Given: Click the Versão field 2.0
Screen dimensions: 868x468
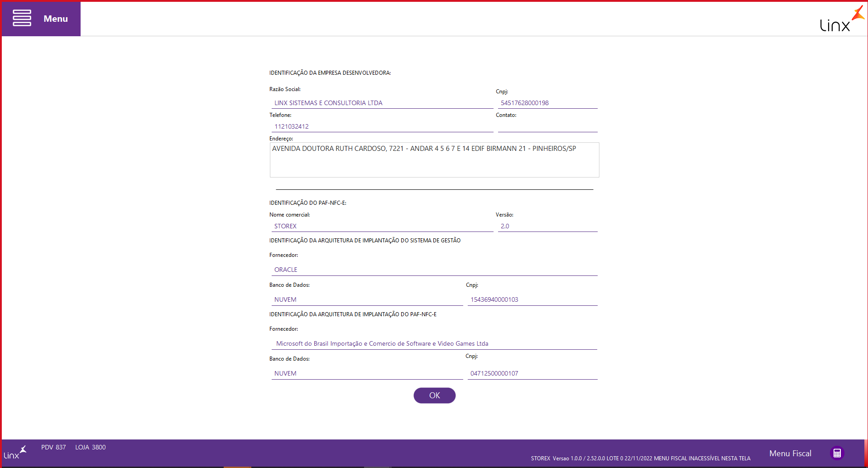Looking at the screenshot, I should pyautogui.click(x=547, y=226).
